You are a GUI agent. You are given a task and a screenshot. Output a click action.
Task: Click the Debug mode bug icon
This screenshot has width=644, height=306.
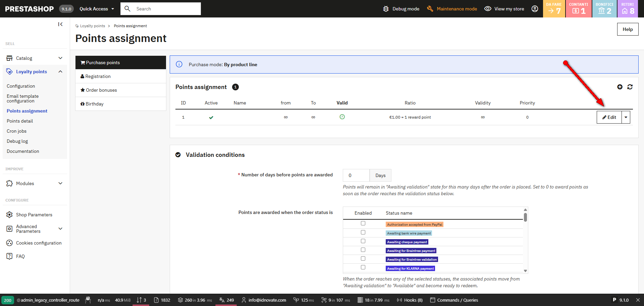pyautogui.click(x=386, y=9)
